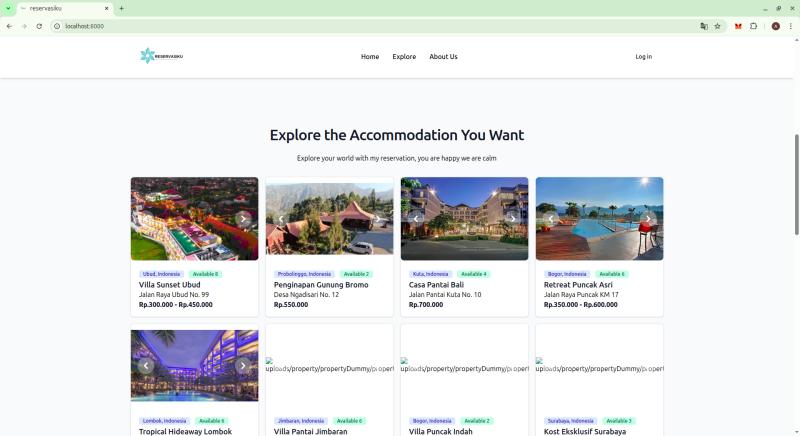Open the browser extensions puzzle icon
The height and width of the screenshot is (436, 800).
[753, 26]
